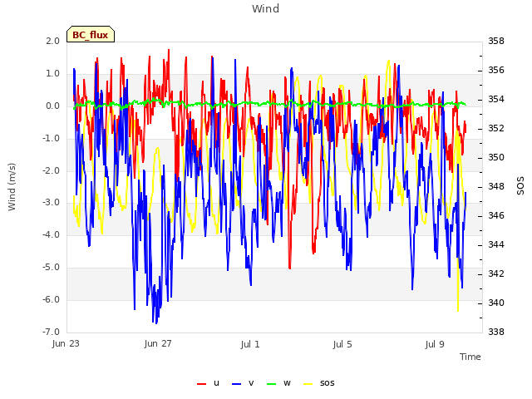Screen dimensions: 532x399
Task: Click the 1.0 left axis value
Action: [53, 73]
